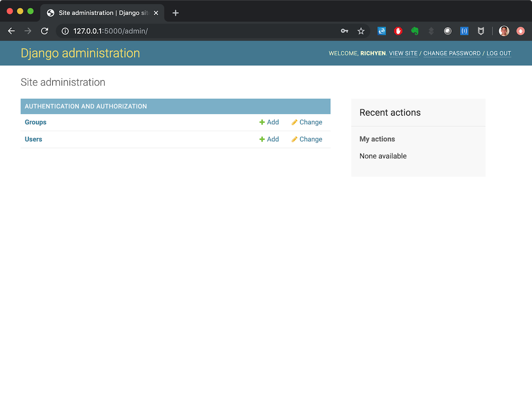Click the pink update arrow icon
This screenshot has height=409, width=532.
[x=520, y=31]
